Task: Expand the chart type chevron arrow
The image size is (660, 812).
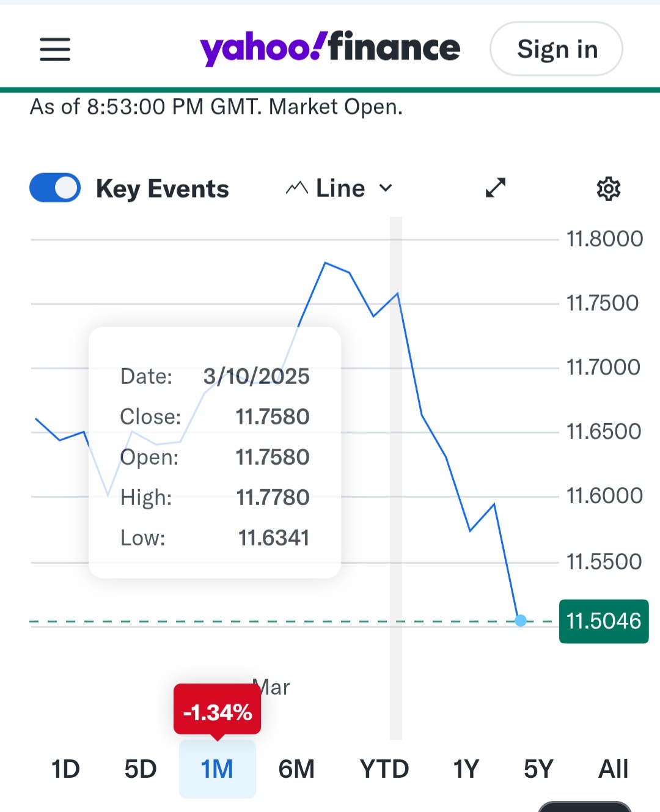Action: click(x=386, y=188)
